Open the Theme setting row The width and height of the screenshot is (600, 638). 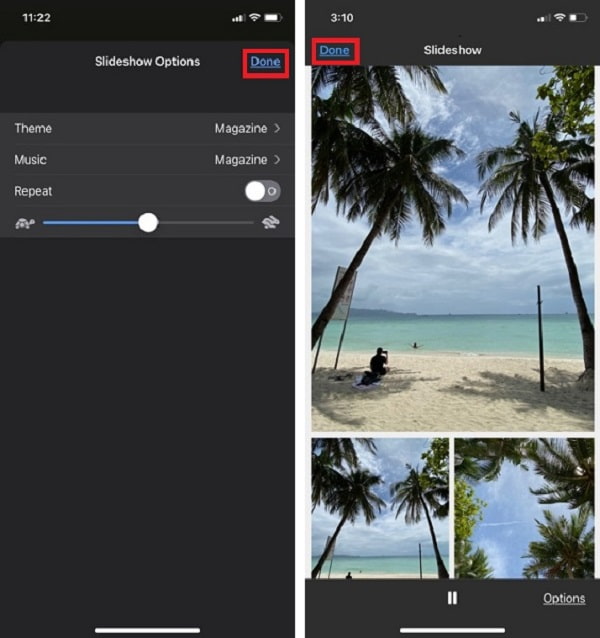tap(147, 128)
